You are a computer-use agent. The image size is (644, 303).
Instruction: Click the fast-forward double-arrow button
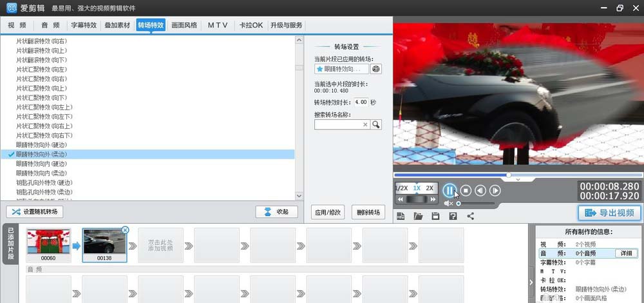(x=433, y=199)
